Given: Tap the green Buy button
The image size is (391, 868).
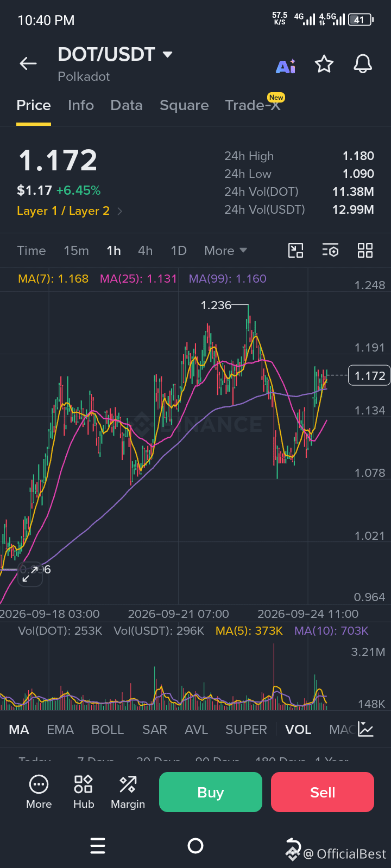Looking at the screenshot, I should pyautogui.click(x=211, y=792).
